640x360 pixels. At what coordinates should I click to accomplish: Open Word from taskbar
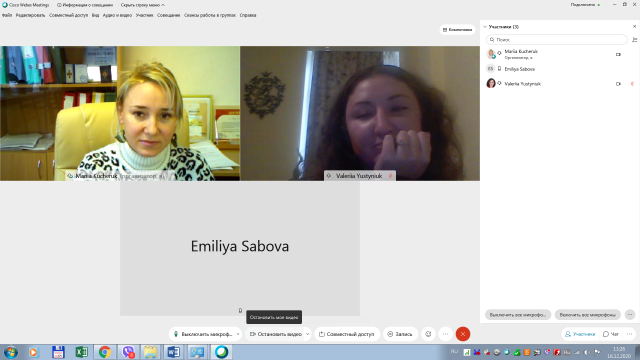click(x=173, y=352)
